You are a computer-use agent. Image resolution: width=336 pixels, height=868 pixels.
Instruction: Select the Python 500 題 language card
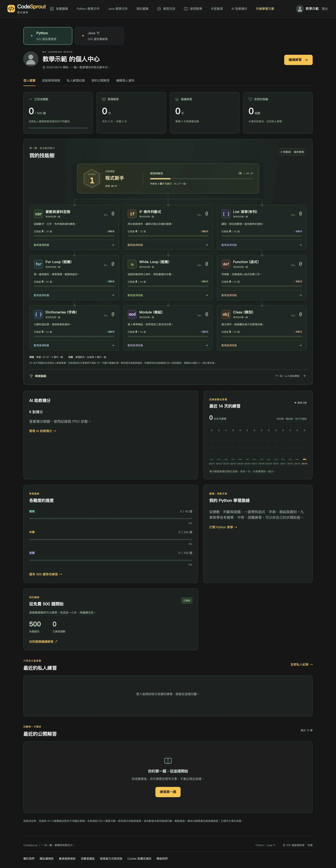(x=48, y=36)
